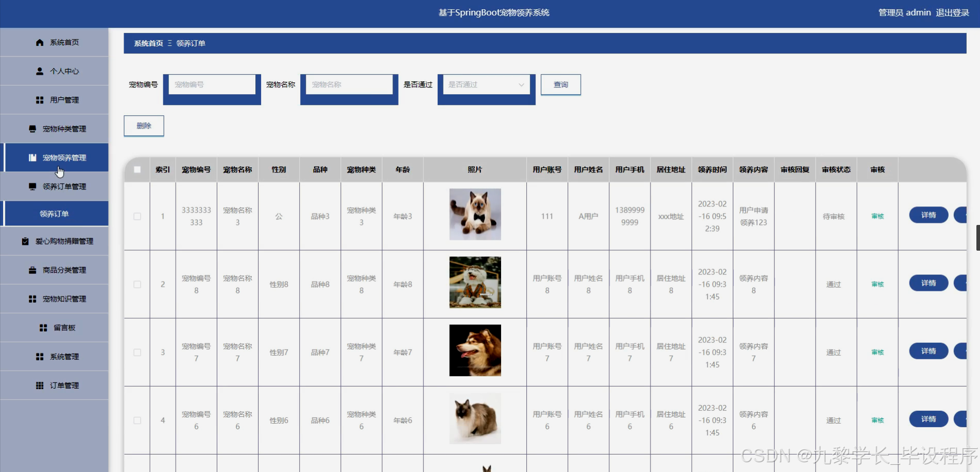980x472 pixels.
Task: Click the cell 3333333333
Action: pos(196,216)
